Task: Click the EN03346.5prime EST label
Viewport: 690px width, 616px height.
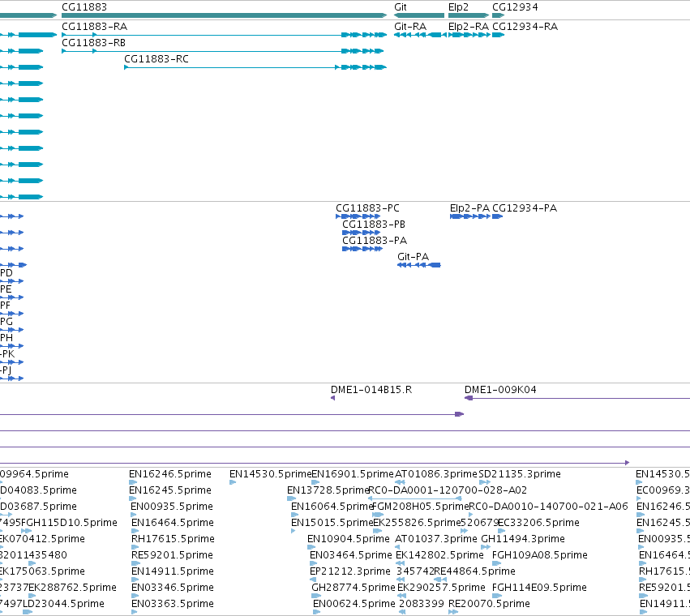Action: click(x=173, y=588)
